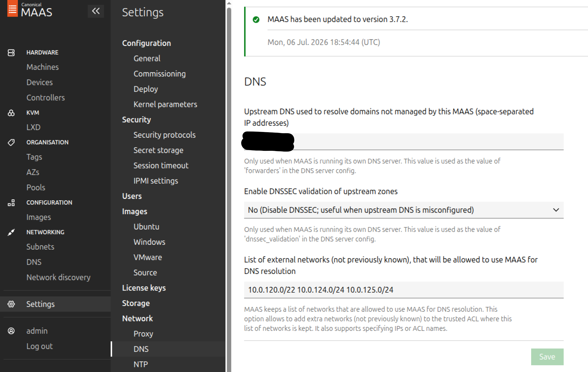Click the Organisation tag icon
Screen dimensions: 588x372
(x=11, y=143)
